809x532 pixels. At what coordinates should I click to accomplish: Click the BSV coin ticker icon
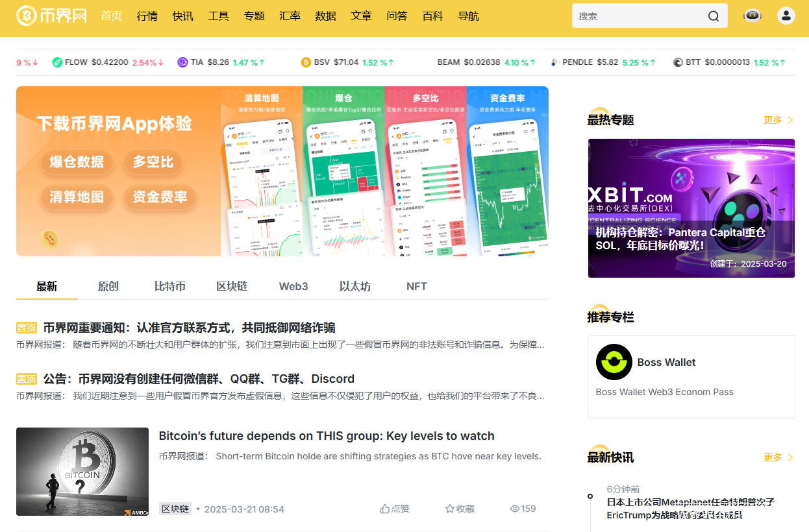tap(306, 62)
